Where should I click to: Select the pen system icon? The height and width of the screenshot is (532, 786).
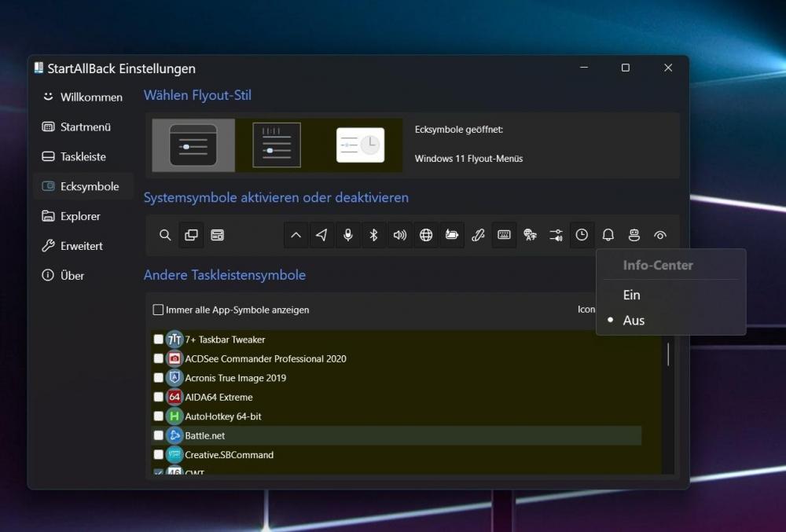(478, 234)
